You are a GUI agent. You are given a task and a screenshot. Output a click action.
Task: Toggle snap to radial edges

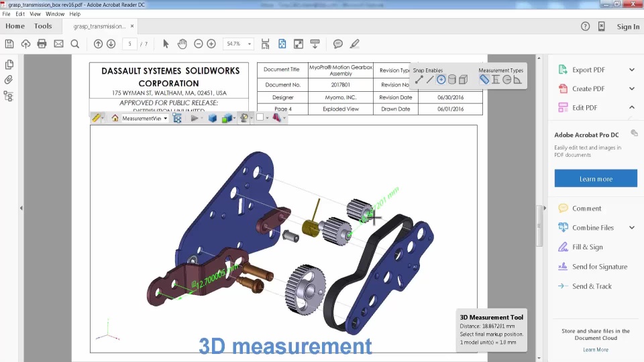[441, 80]
